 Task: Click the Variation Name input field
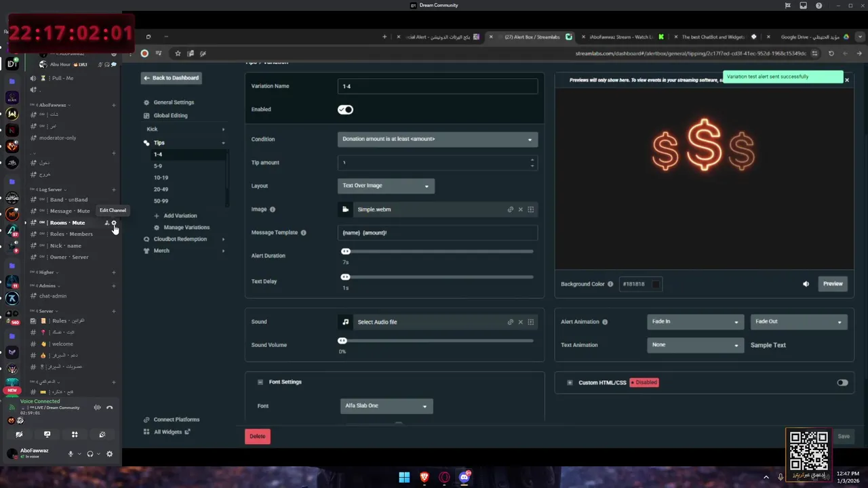(437, 86)
